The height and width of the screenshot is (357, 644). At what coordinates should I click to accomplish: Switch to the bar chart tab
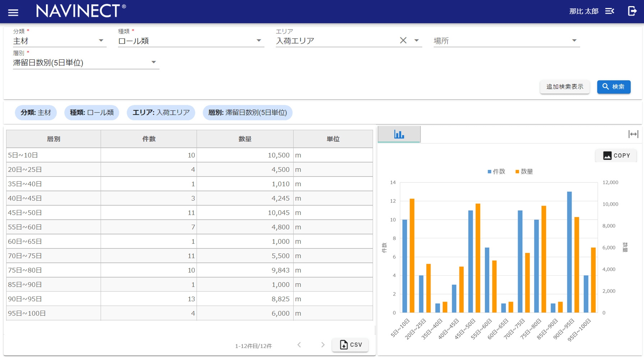pyautogui.click(x=399, y=134)
